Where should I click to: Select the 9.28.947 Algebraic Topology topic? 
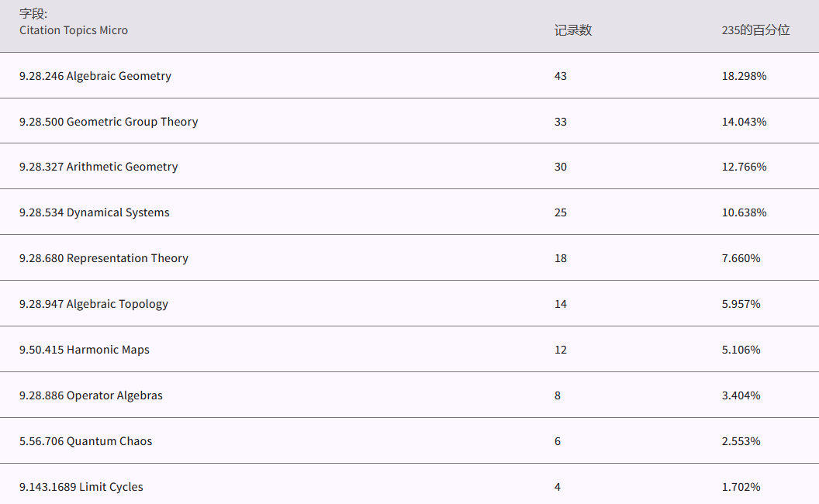(x=94, y=304)
